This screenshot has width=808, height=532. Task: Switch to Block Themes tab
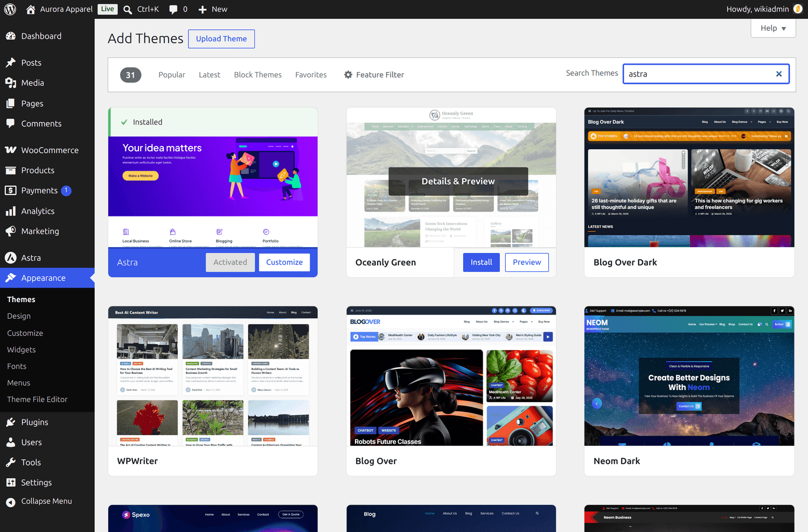point(257,75)
